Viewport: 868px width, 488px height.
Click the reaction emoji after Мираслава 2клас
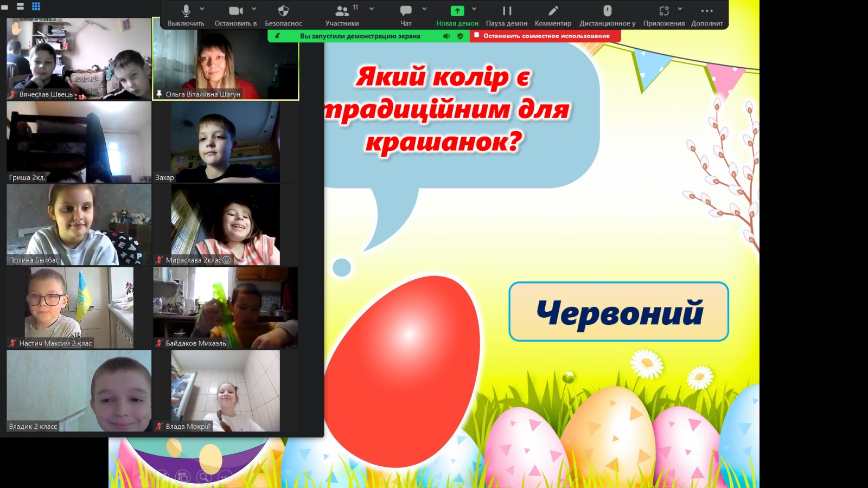pos(227,260)
